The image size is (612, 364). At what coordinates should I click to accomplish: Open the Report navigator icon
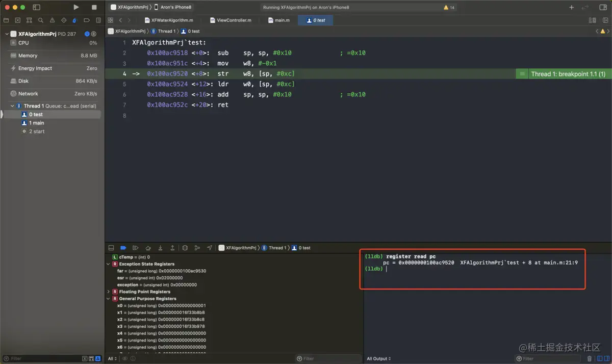tap(97, 20)
